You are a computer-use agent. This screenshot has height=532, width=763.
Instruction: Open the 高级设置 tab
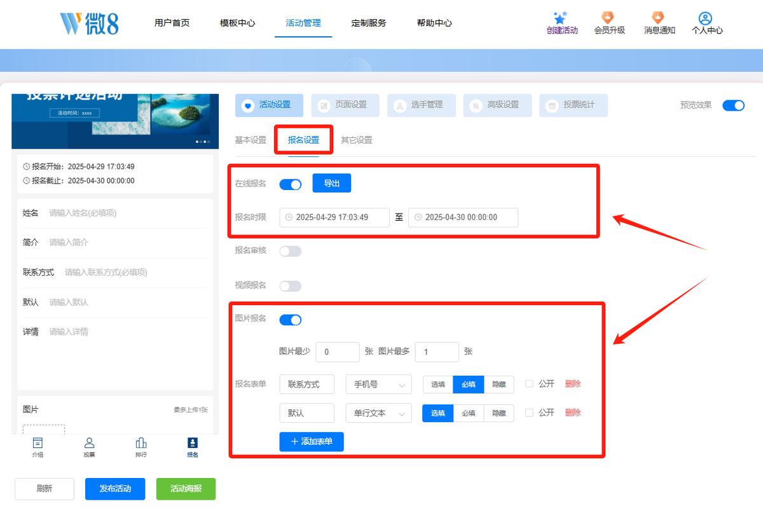point(498,105)
